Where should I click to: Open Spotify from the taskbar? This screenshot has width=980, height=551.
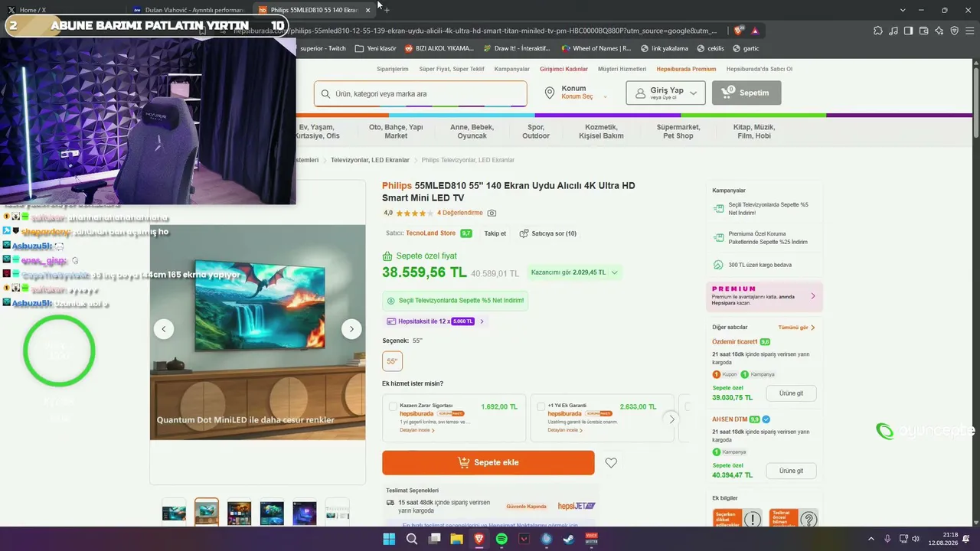(501, 540)
